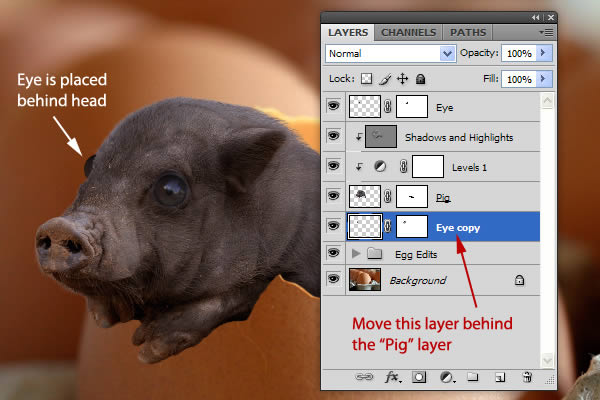The width and height of the screenshot is (600, 400).
Task: Switch to the Paths tab
Action: [468, 33]
